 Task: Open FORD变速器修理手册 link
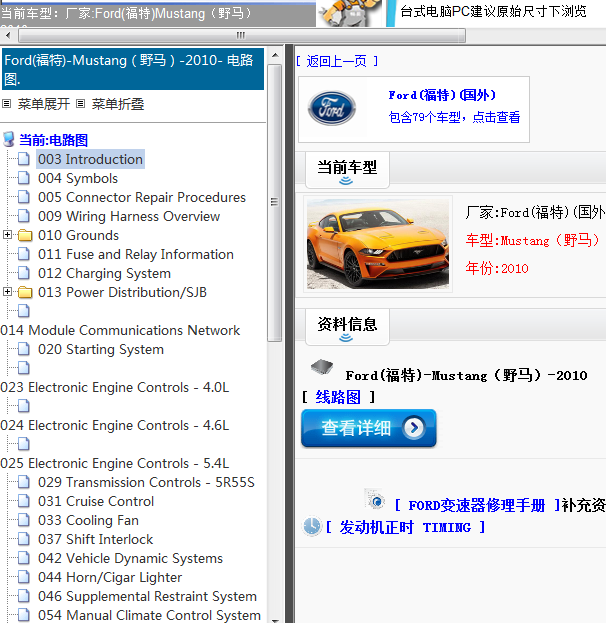pos(477,505)
